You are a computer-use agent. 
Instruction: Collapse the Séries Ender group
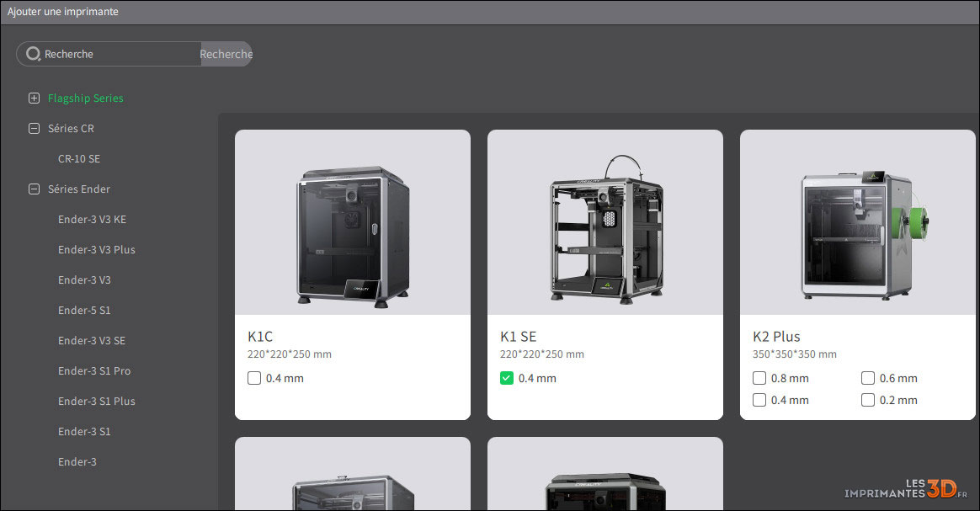pyautogui.click(x=35, y=189)
